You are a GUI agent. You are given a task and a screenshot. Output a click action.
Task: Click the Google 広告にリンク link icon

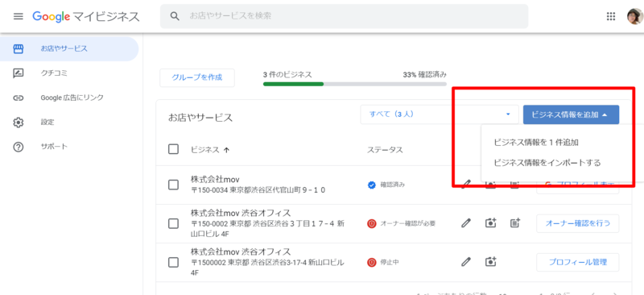pos(18,98)
